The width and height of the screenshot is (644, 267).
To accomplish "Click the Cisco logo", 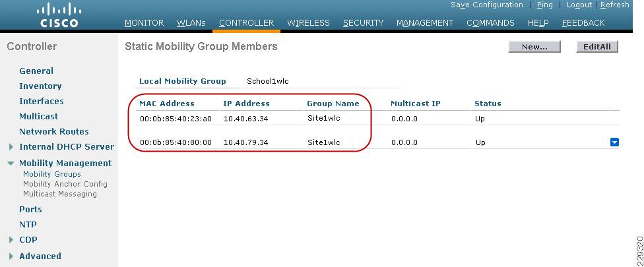I will pyautogui.click(x=59, y=15).
